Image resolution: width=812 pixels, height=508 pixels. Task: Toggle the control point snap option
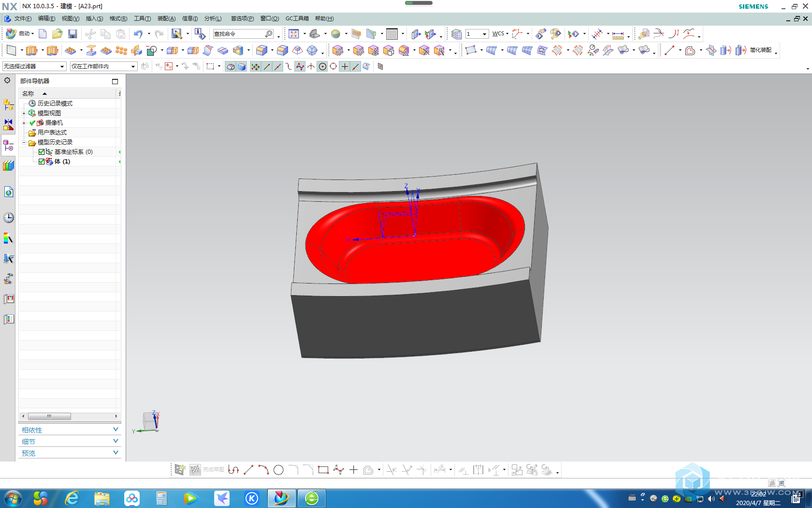pyautogui.click(x=289, y=66)
